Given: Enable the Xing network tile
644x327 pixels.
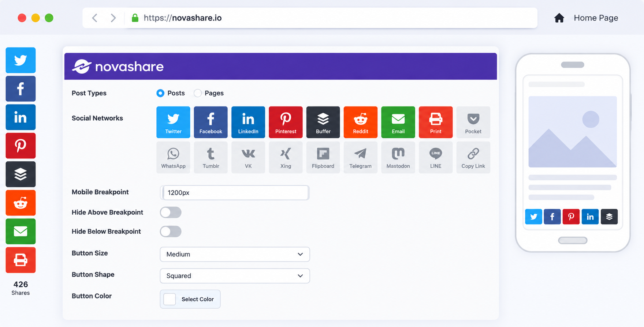Looking at the screenshot, I should coord(286,157).
